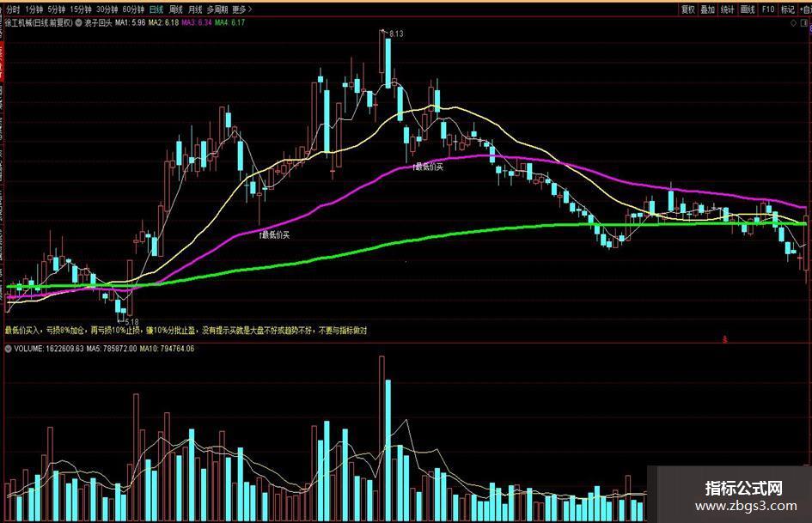Switch to 周线 weekly chart
The height and width of the screenshot is (523, 812).
click(x=175, y=9)
